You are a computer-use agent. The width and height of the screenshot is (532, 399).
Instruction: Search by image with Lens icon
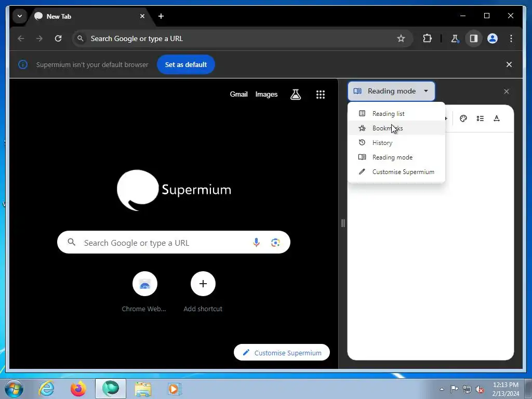(275, 242)
